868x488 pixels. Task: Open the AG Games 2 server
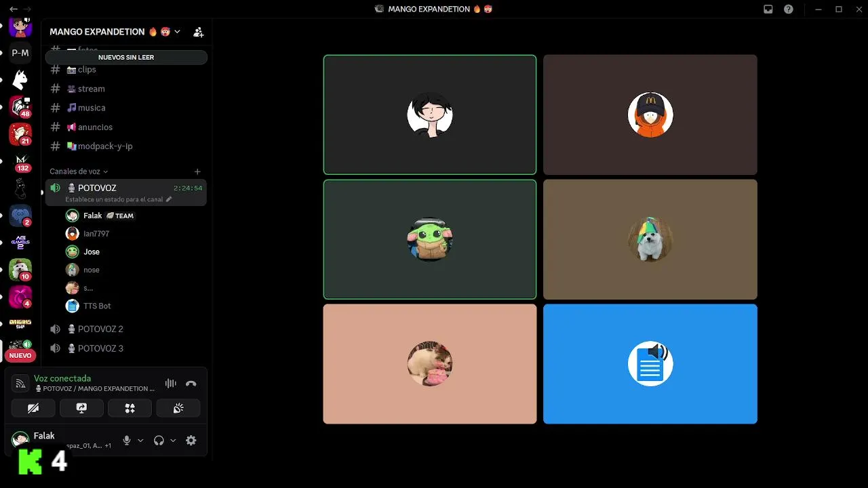[20, 243]
